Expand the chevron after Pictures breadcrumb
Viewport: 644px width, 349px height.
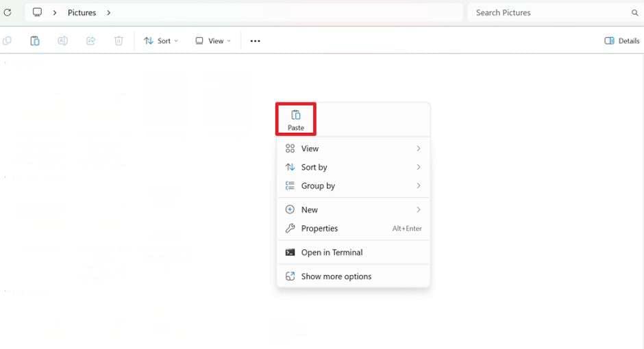pos(108,13)
